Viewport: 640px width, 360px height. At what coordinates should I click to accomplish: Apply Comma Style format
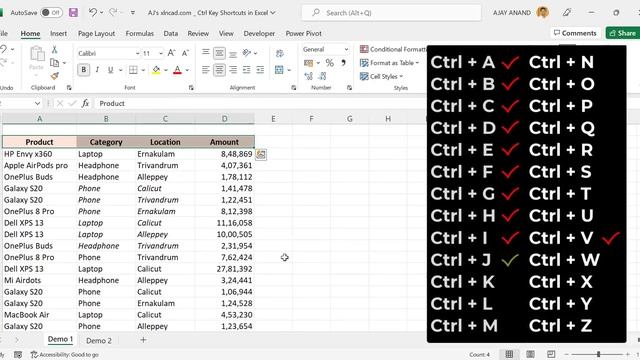click(x=343, y=62)
